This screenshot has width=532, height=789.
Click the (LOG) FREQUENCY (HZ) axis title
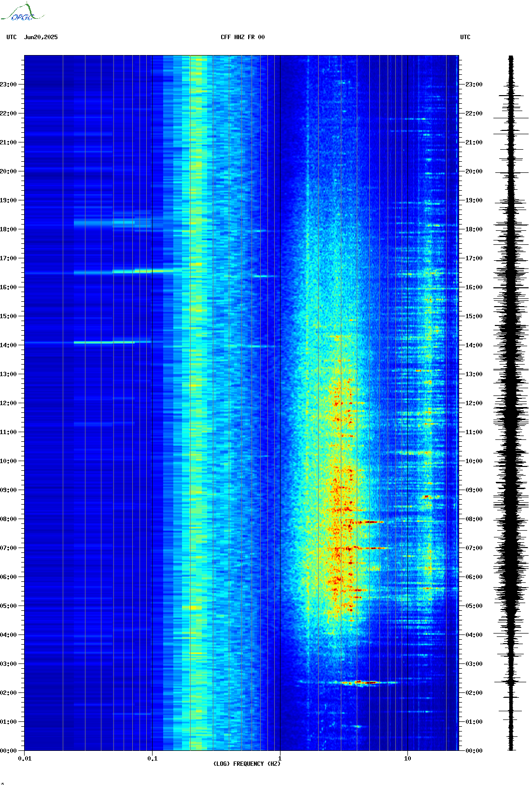(247, 764)
